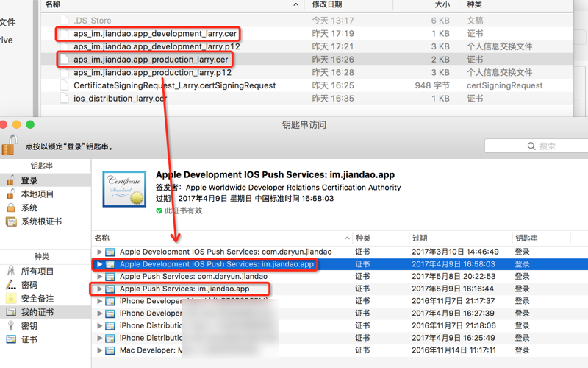
Task: Expand iPhone Developer row expiring 2017年4月9日 16:27:39
Action: pos(99,314)
